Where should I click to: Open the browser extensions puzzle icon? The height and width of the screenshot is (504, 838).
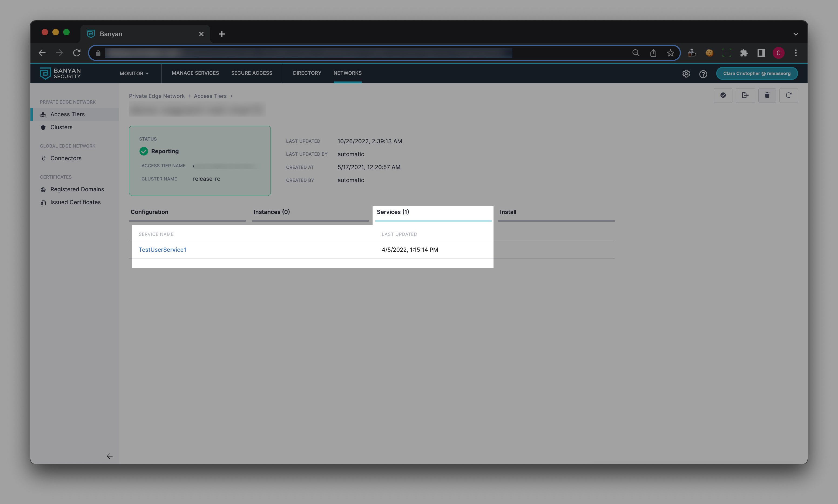tap(744, 53)
